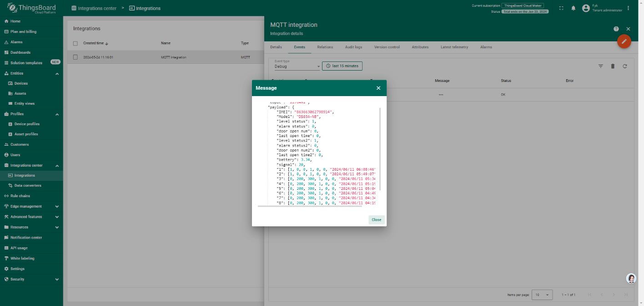Collapse Integrations center section
The height and width of the screenshot is (306, 644).
(57, 165)
